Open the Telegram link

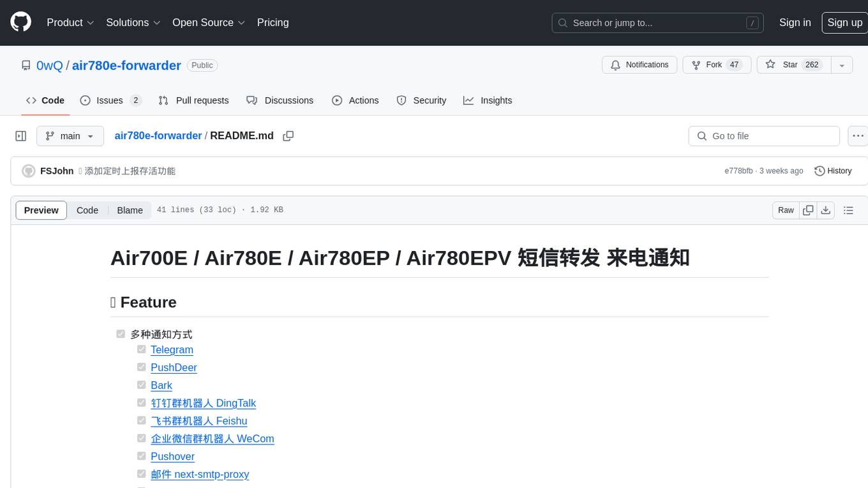tap(172, 349)
